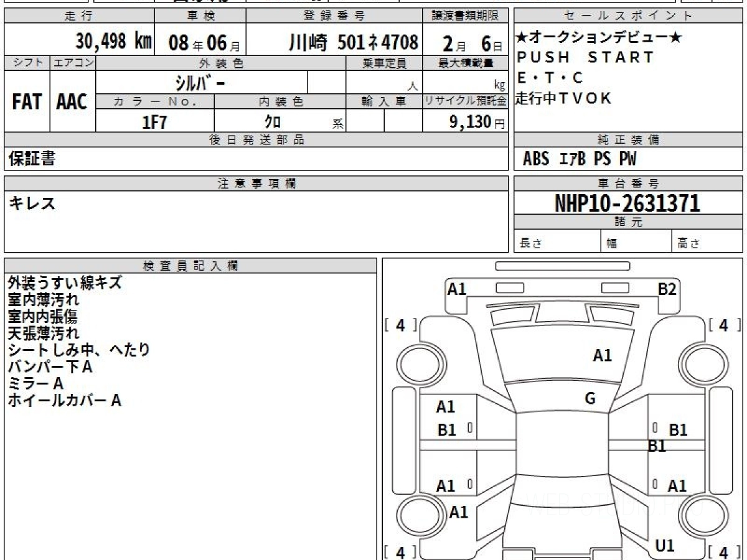Click the 諸元 header
This screenshot has width=747, height=560.
[x=628, y=222]
